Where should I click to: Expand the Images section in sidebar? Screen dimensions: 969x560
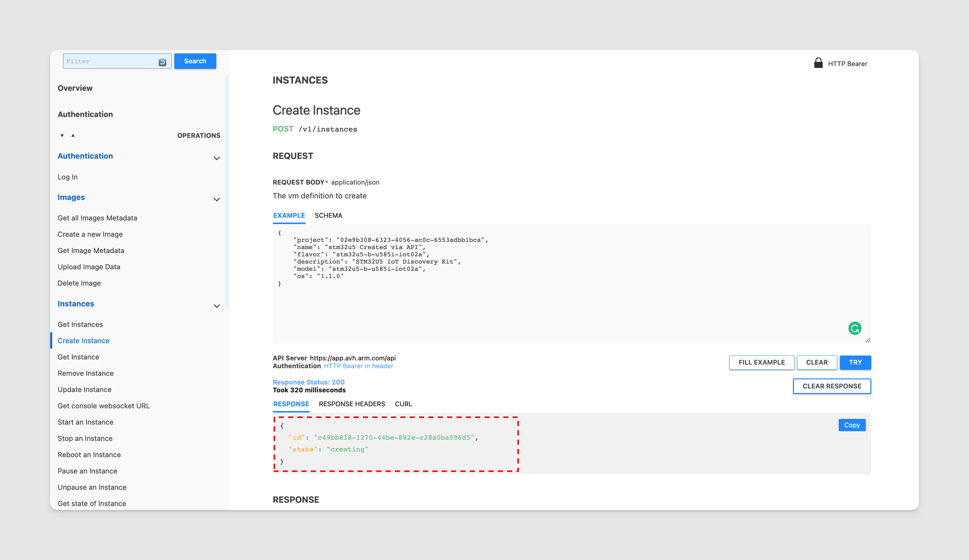pyautogui.click(x=217, y=199)
